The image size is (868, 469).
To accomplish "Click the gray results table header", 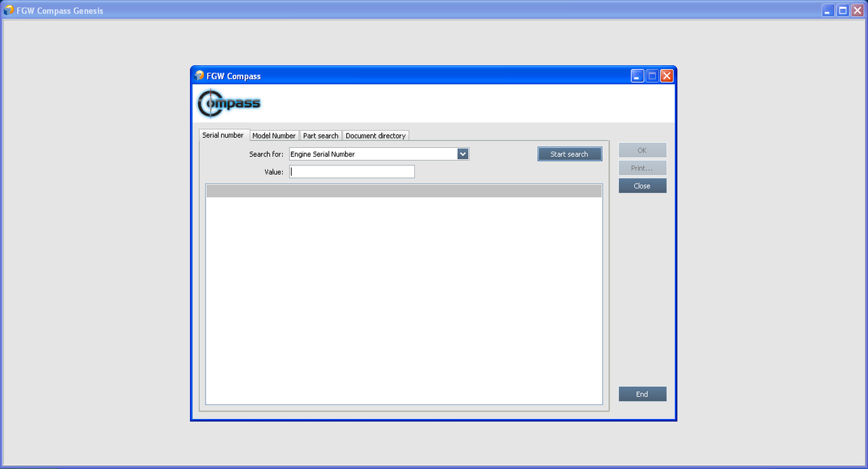I will point(404,191).
